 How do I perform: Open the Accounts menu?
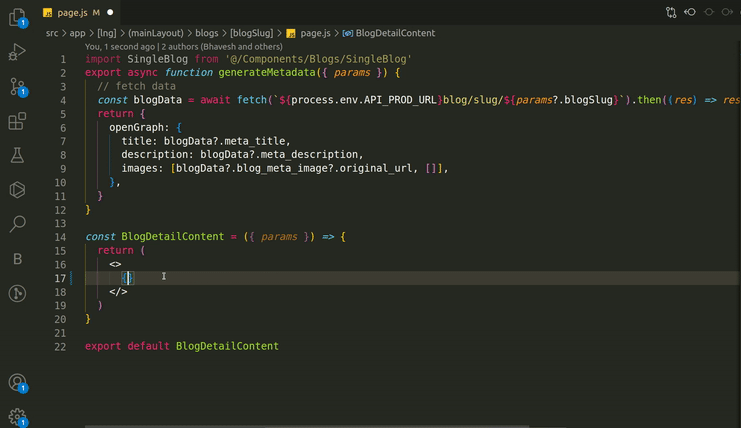(x=17, y=382)
